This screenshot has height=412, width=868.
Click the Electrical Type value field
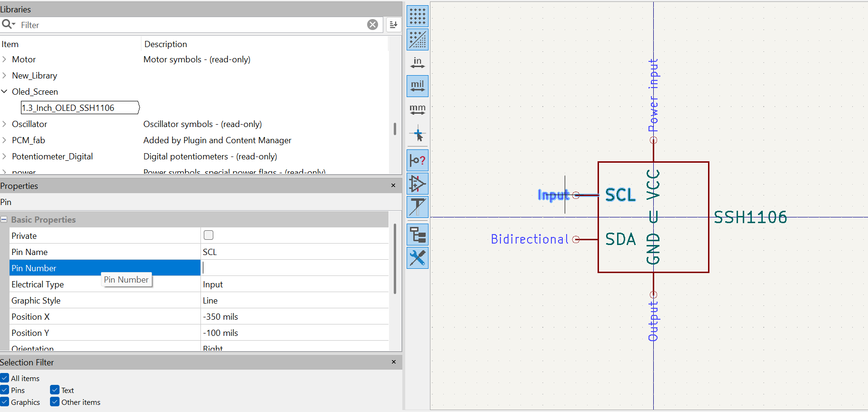pyautogui.click(x=295, y=284)
